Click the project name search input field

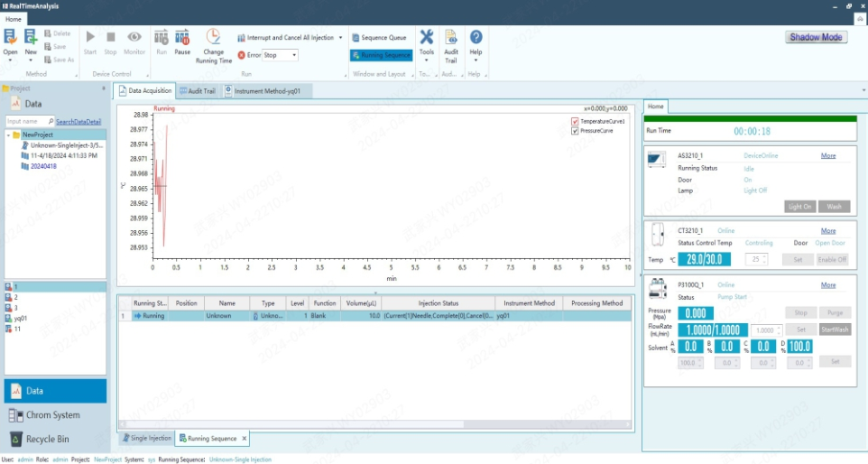coord(29,121)
